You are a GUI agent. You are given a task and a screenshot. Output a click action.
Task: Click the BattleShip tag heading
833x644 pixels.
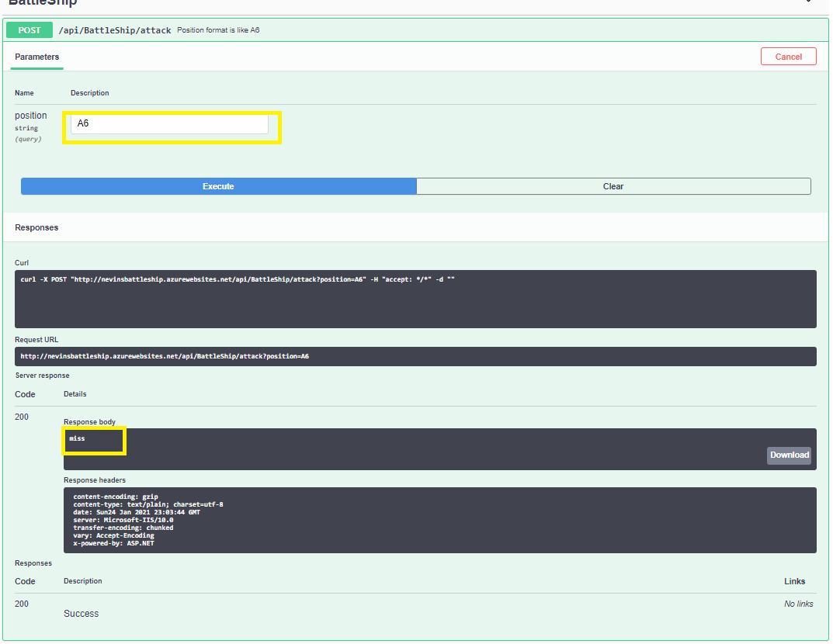point(36,2)
